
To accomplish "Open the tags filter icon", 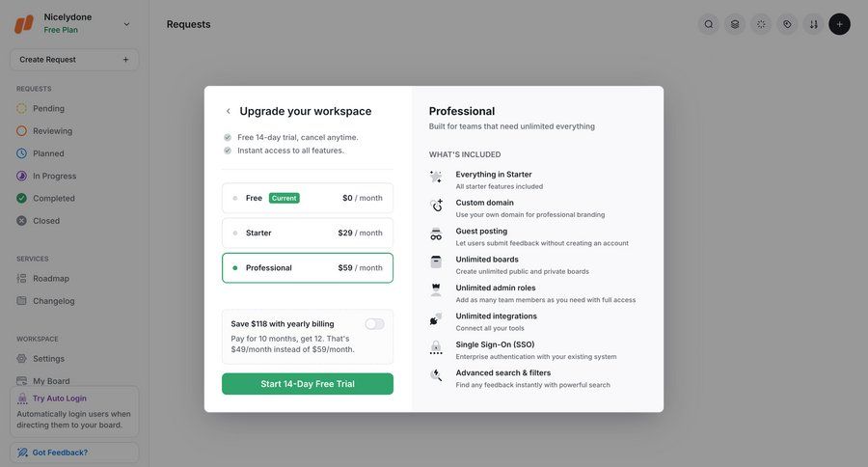I will pyautogui.click(x=787, y=24).
